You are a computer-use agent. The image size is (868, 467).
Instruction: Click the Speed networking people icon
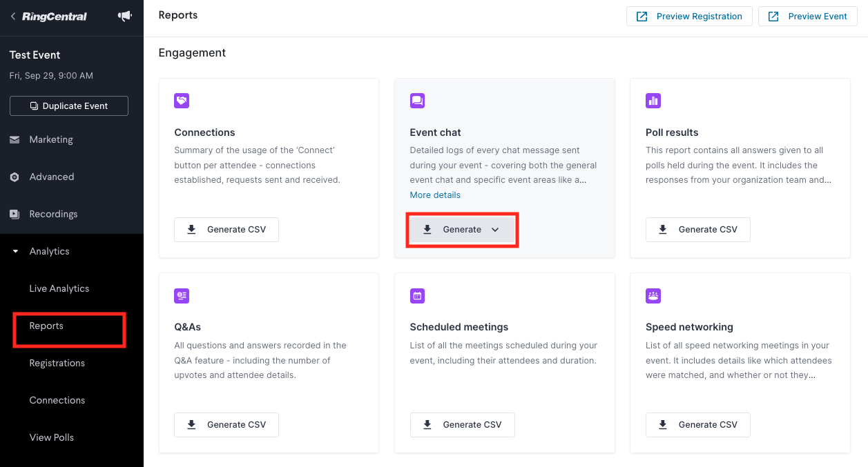pyautogui.click(x=653, y=296)
